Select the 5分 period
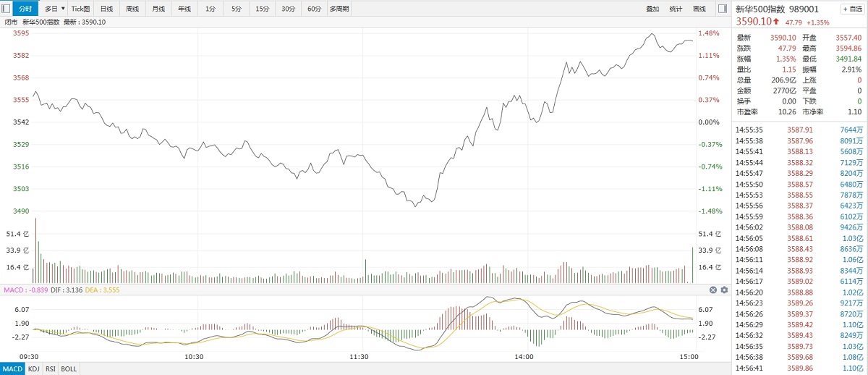Image resolution: width=868 pixels, height=375 pixels. click(237, 9)
